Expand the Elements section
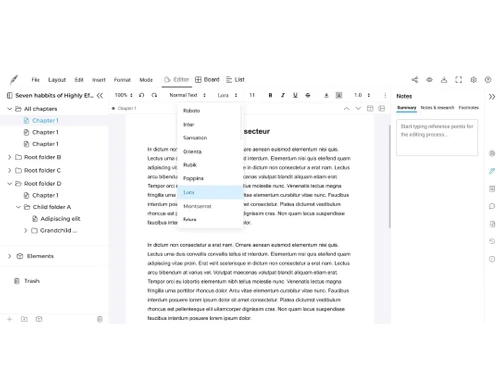 click(x=10, y=256)
